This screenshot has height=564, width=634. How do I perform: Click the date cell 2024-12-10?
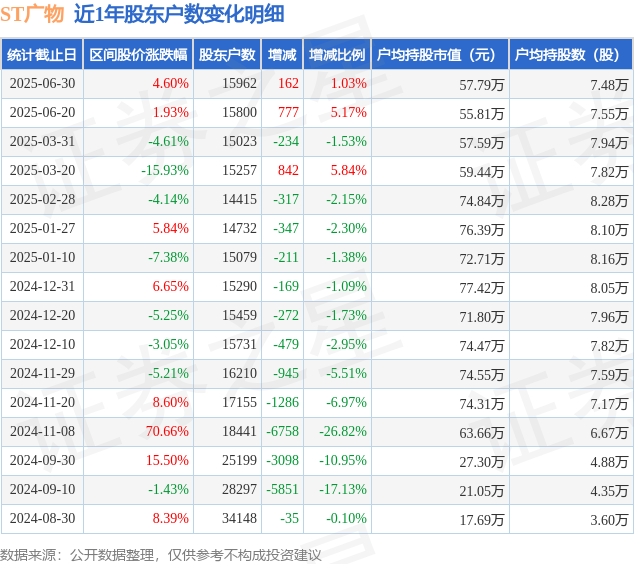pos(42,344)
